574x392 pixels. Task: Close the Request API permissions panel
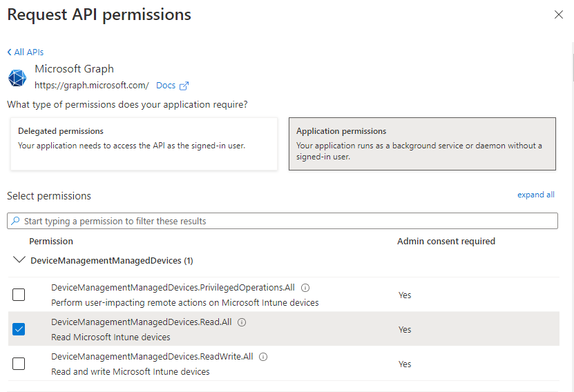coord(558,14)
